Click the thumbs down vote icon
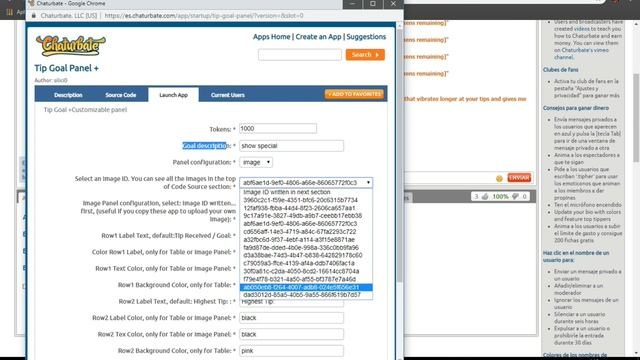The width and height of the screenshot is (640, 360). click(515, 197)
